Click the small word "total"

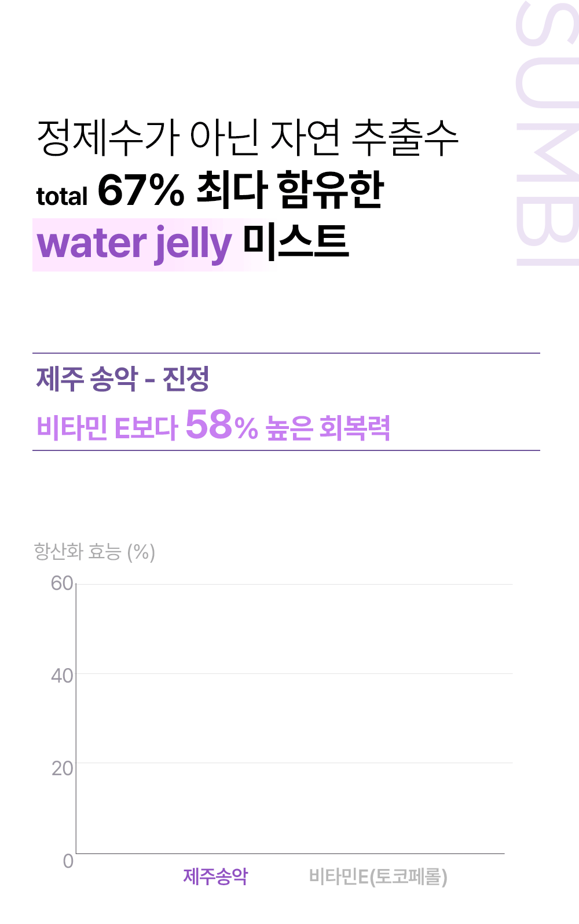62,196
